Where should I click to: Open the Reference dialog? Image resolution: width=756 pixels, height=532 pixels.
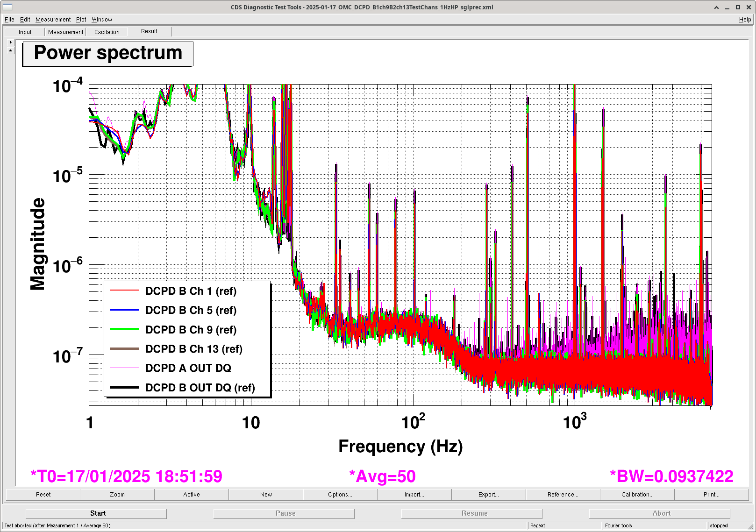[x=563, y=495]
